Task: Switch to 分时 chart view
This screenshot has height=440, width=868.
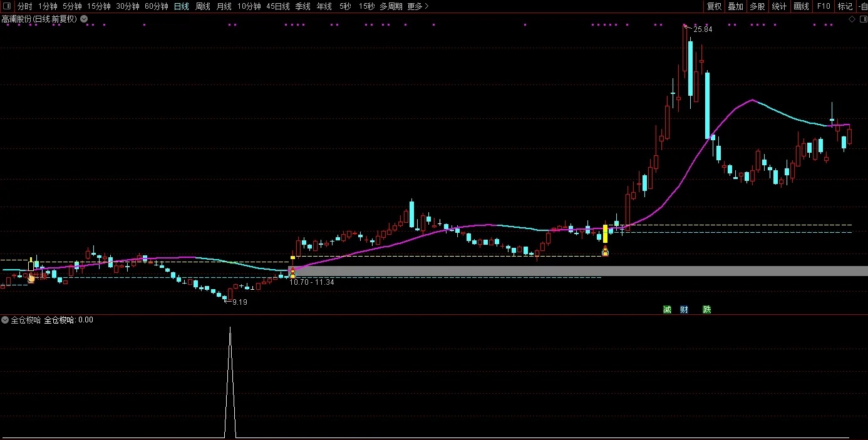Action: [24, 6]
